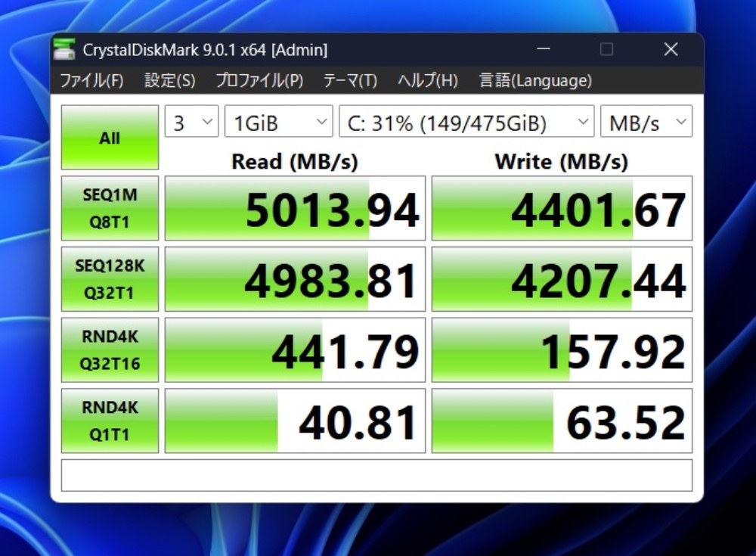The height and width of the screenshot is (556, 756).
Task: Open the テーマ(T) menu
Action: 350,80
